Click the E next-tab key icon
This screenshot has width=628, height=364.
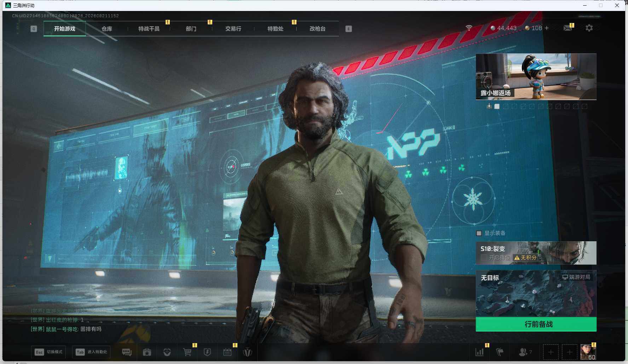pos(348,29)
